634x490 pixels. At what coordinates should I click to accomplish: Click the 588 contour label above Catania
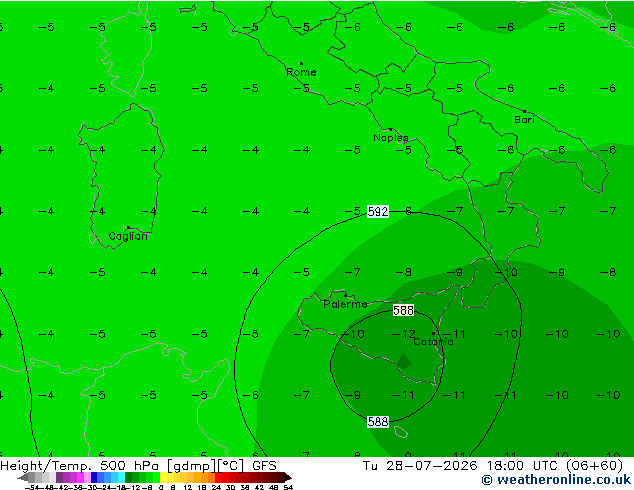403,310
